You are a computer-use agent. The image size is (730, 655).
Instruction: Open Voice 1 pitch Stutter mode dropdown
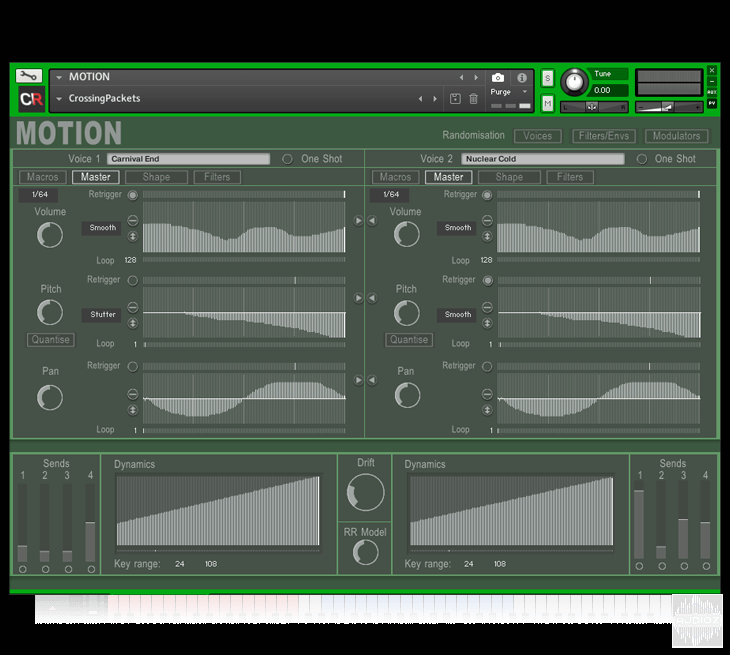point(101,315)
